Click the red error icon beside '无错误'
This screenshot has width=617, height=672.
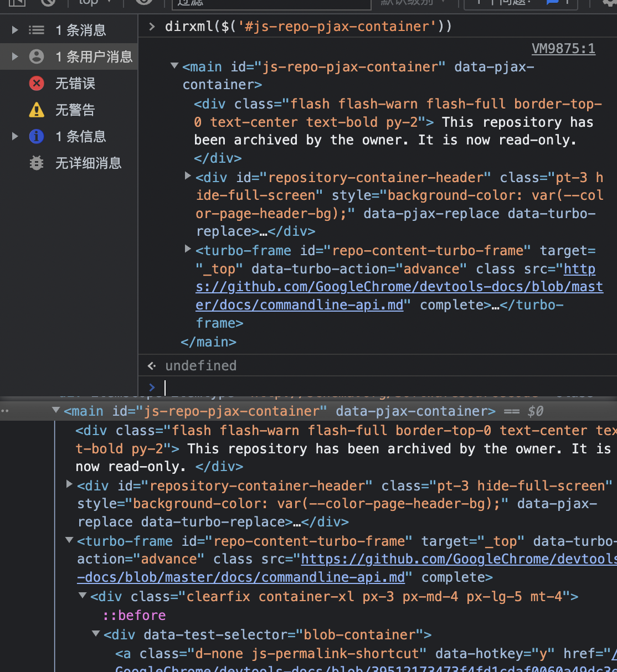37,83
